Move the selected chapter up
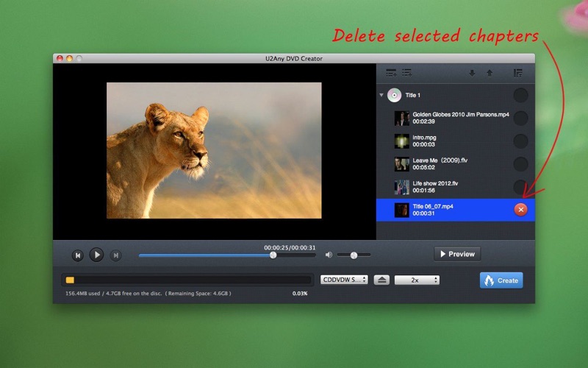Viewport: 588px width, 368px height. coord(487,73)
